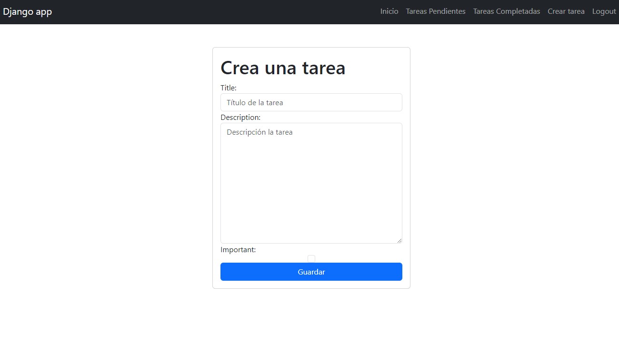Click the textarea resize handle corner
This screenshot has width=619, height=364.
tap(400, 241)
